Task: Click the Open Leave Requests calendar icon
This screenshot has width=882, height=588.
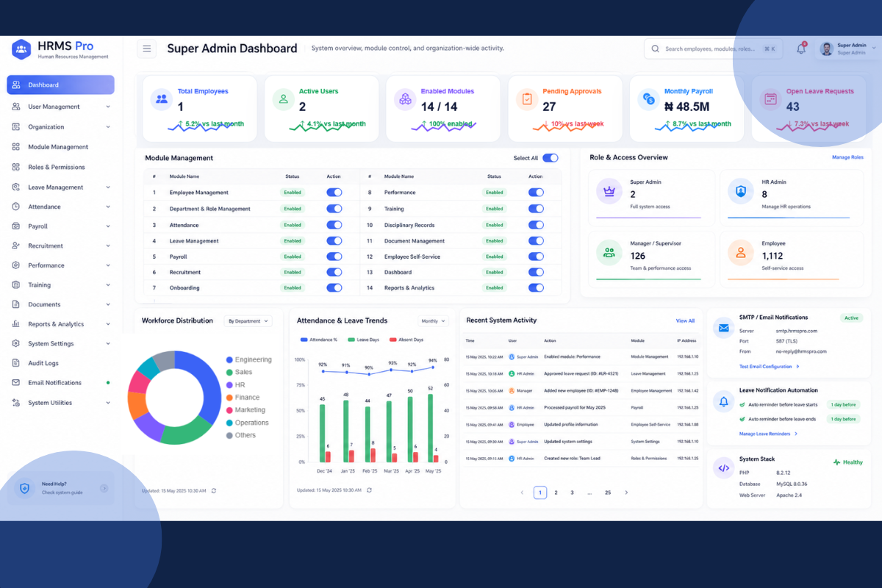Action: 770,99
